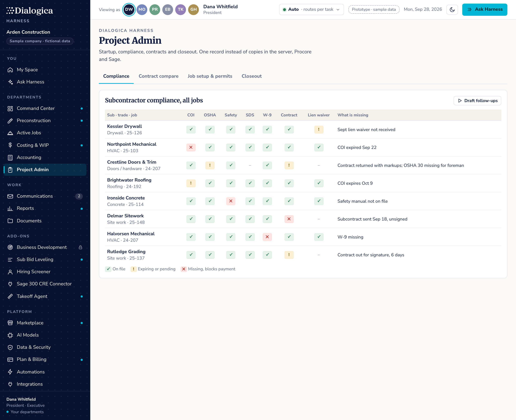Open the Job setup & permits tab

210,76
